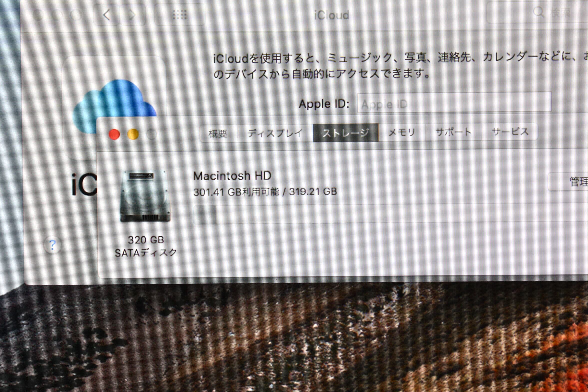Switch to the メモリ tab
Image resolution: width=588 pixels, height=392 pixels.
coord(402,132)
